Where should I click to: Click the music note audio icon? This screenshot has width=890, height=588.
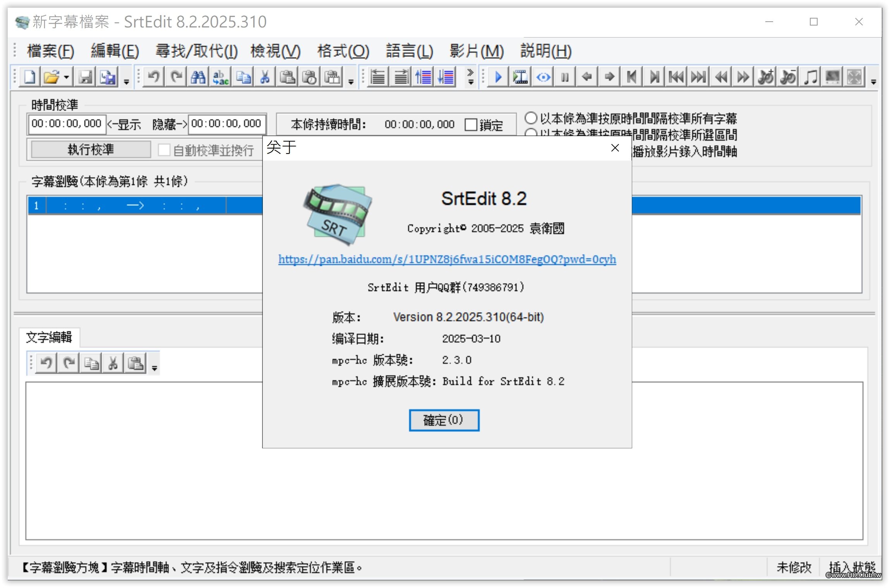(810, 77)
